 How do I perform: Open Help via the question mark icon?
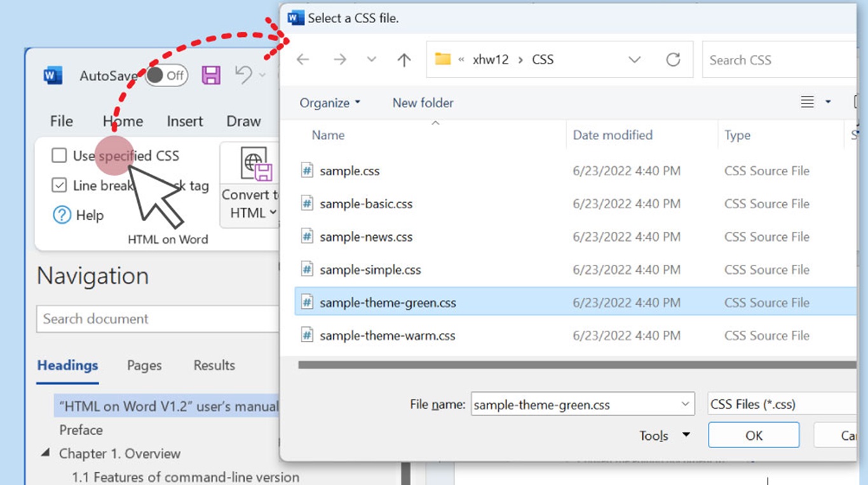(62, 215)
